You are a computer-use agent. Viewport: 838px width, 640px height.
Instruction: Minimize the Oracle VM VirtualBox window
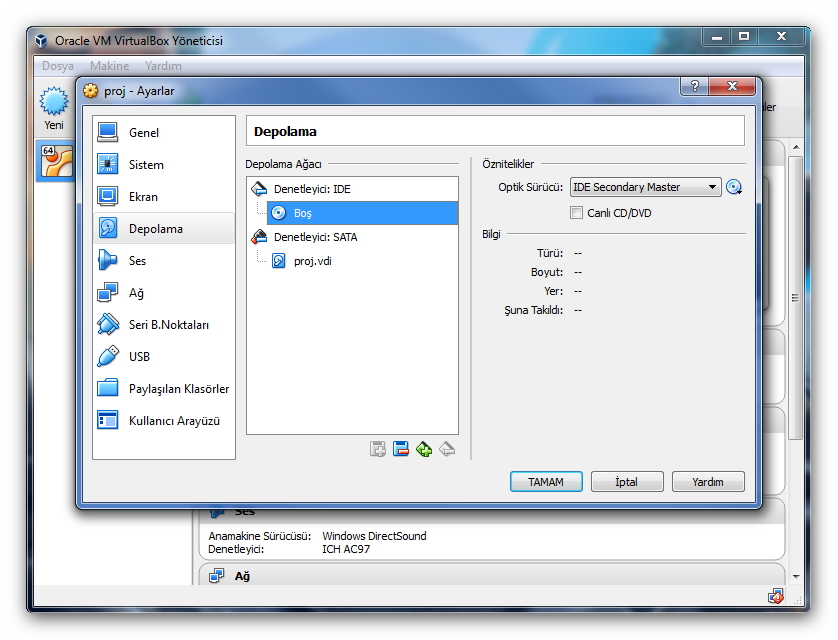tap(717, 37)
